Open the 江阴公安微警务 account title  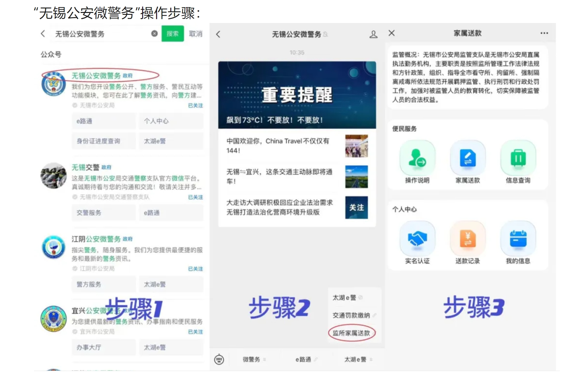[x=96, y=239]
